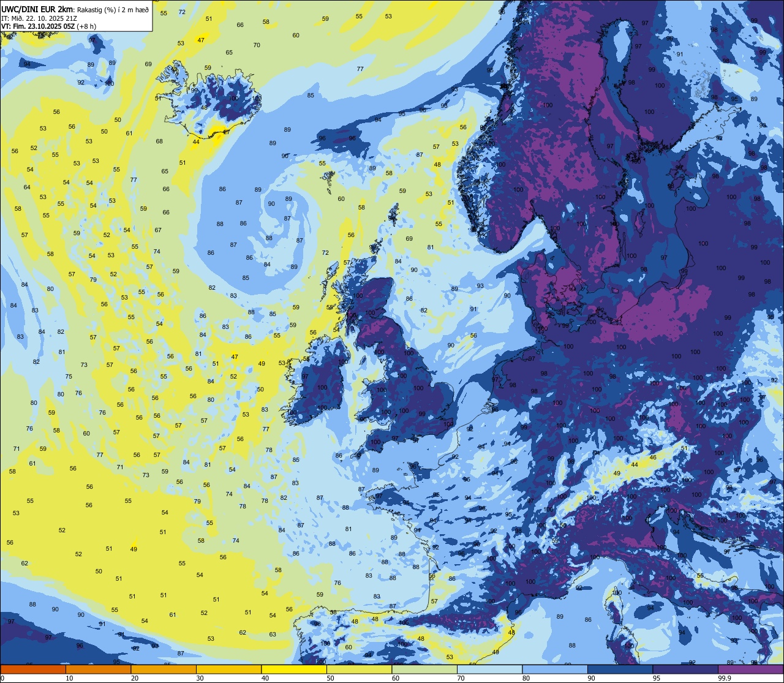Click the 20–30 amber legend swatch
Image resolution: width=784 pixels, height=683 pixels.
pos(164,670)
